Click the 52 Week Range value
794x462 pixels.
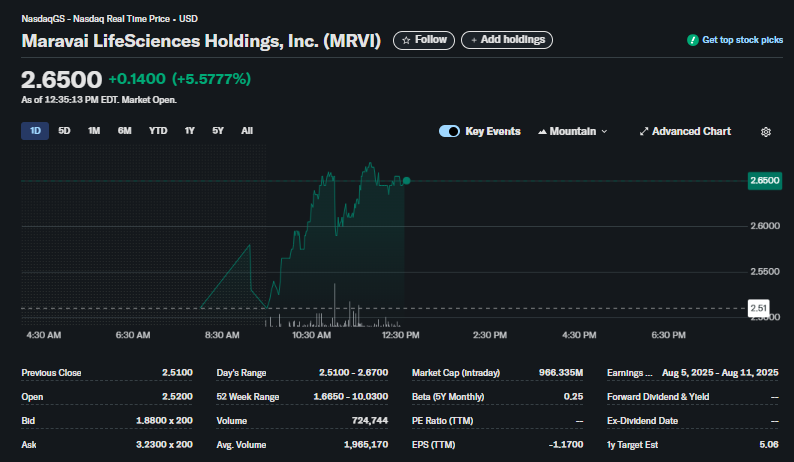[x=350, y=397]
